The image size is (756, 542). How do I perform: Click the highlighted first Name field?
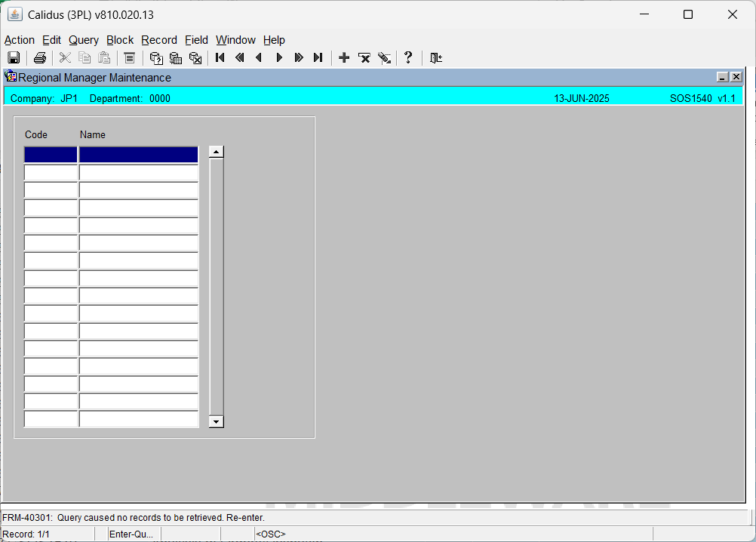tap(138, 155)
